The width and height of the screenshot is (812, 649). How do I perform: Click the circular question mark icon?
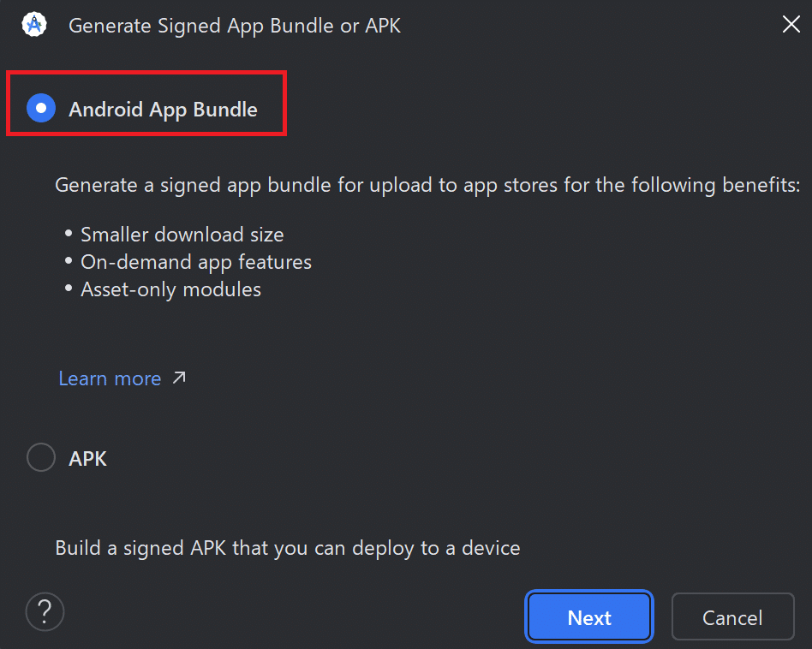pyautogui.click(x=44, y=611)
